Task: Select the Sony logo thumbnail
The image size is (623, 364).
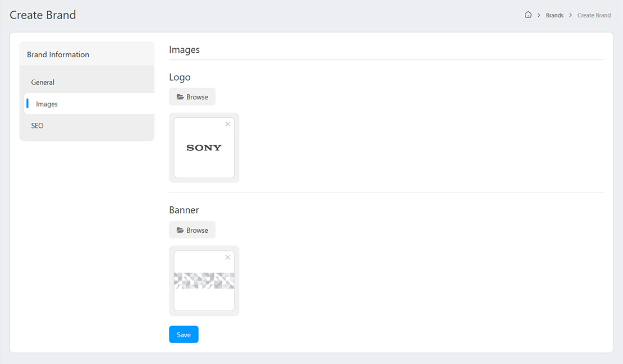Action: coord(204,148)
